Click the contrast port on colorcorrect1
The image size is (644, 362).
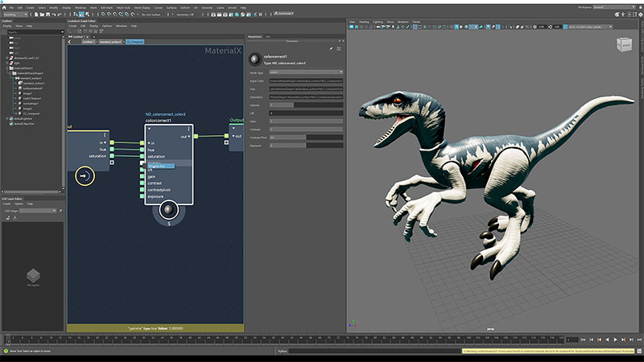(142, 183)
